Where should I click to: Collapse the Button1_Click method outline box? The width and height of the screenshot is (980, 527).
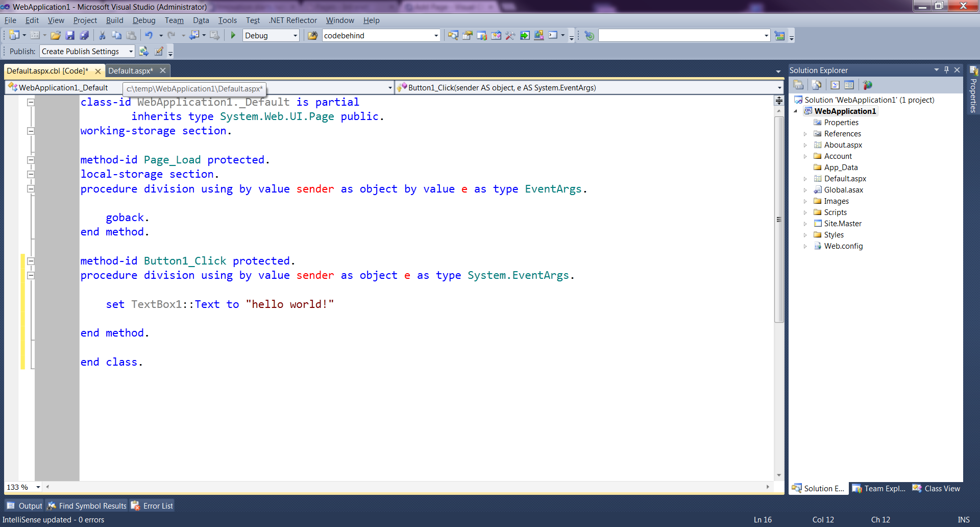(31, 261)
